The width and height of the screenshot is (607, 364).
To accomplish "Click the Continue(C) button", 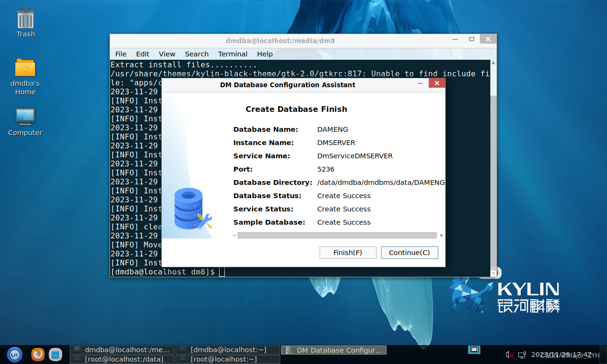I will [409, 253].
